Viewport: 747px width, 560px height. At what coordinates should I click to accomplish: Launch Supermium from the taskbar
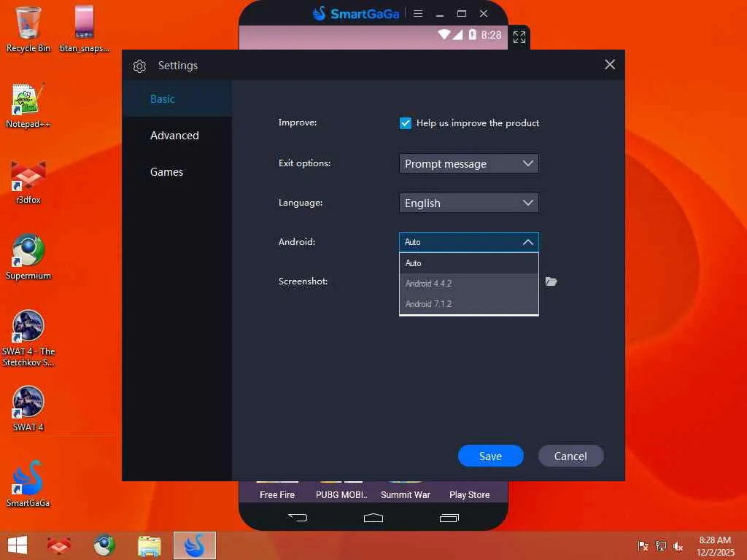point(104,545)
